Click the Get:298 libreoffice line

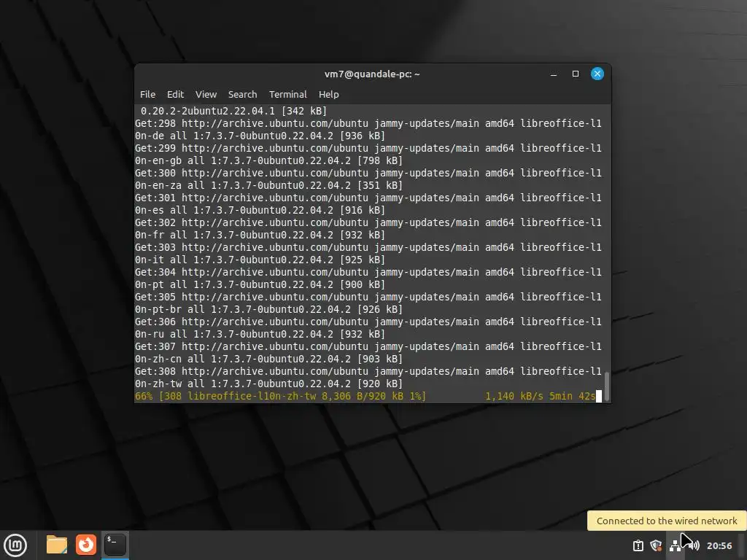pyautogui.click(x=368, y=123)
